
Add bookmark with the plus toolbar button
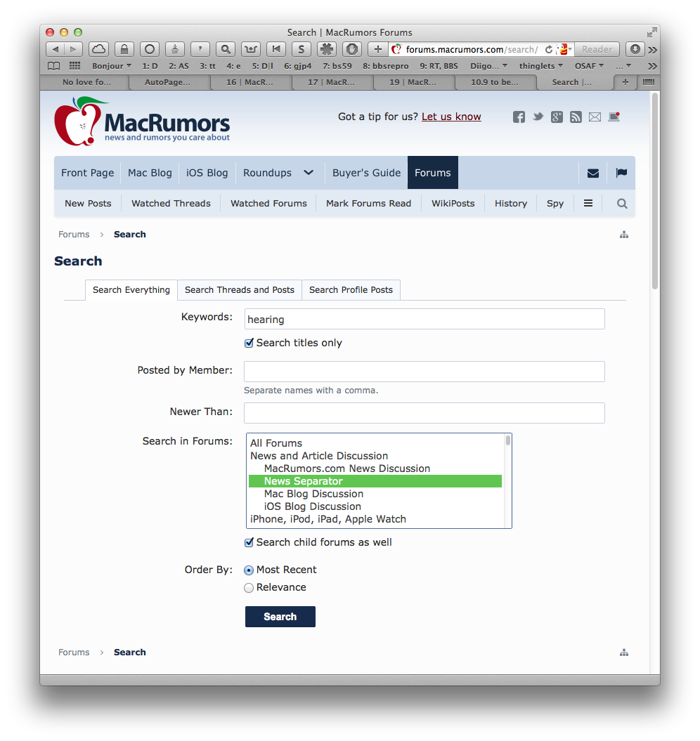pyautogui.click(x=378, y=49)
